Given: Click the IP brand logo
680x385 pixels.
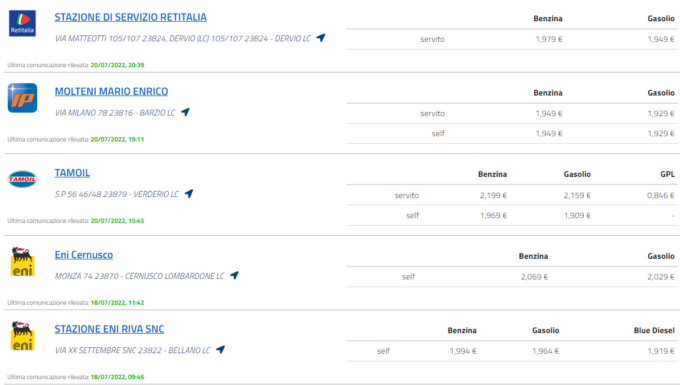Looking at the screenshot, I should click(x=23, y=98).
